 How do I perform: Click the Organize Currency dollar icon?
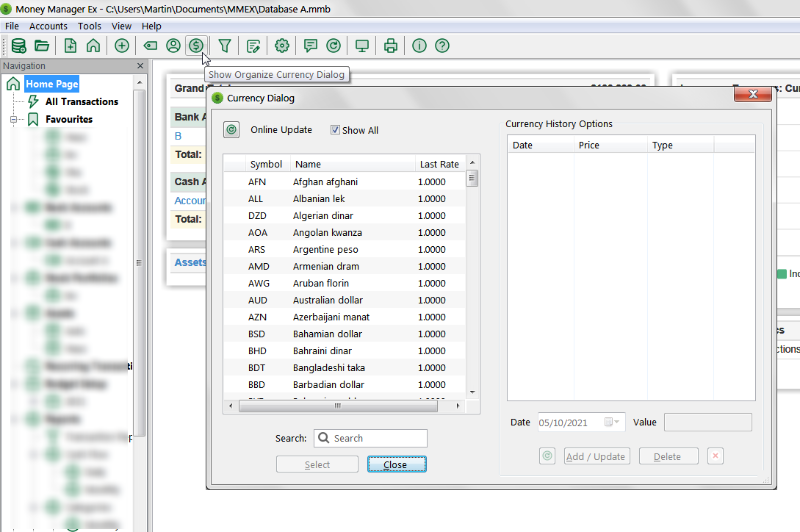click(197, 45)
